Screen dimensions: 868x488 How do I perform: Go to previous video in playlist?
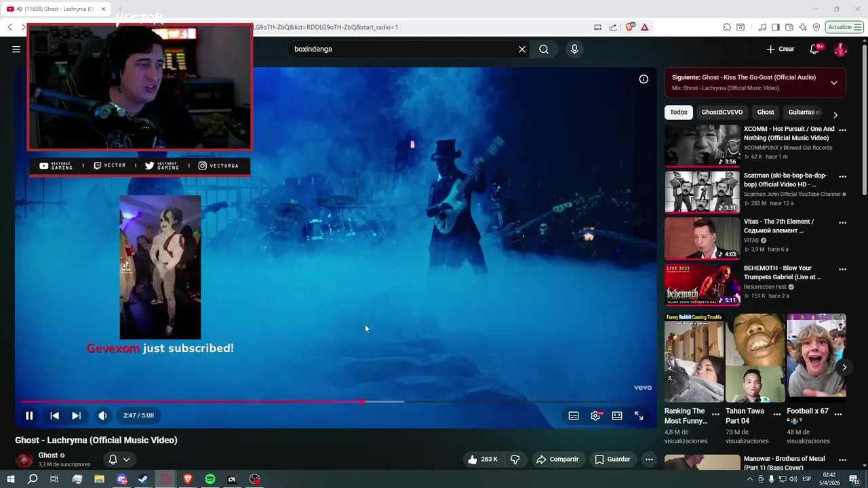click(x=54, y=415)
